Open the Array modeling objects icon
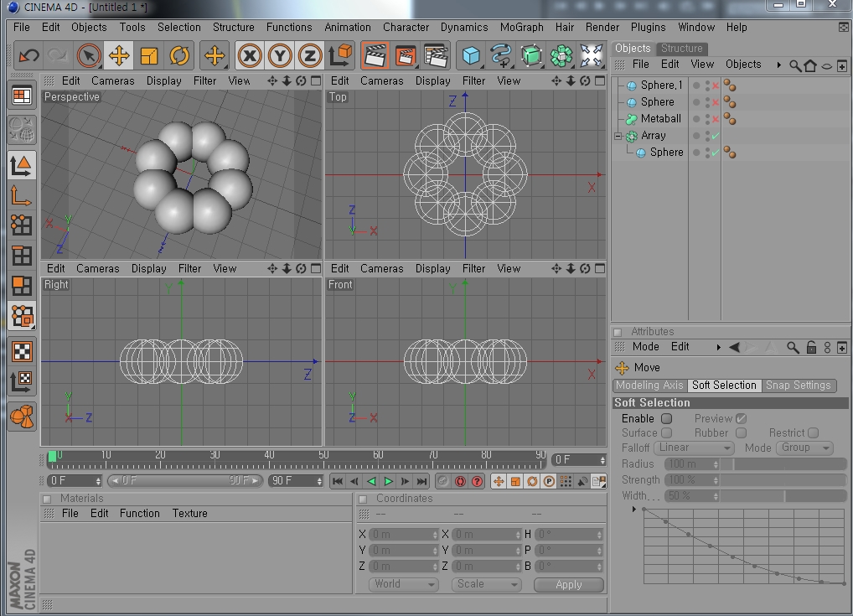The height and width of the screenshot is (616, 853). [561, 55]
